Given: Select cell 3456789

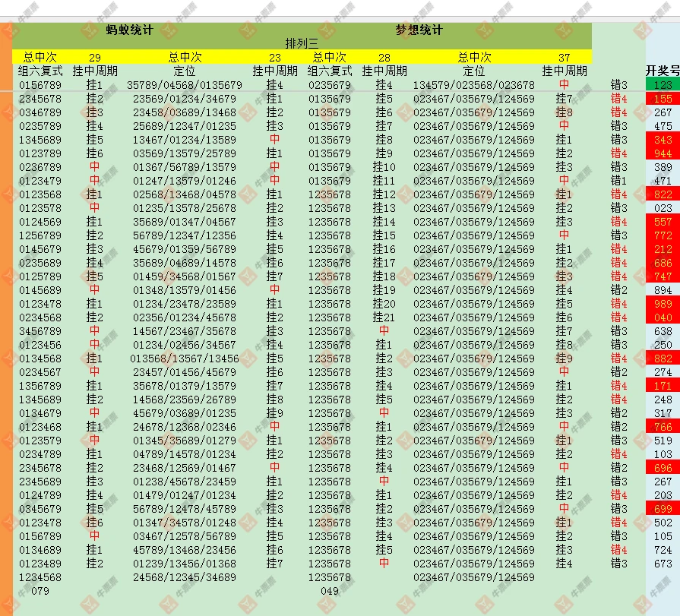Looking at the screenshot, I should coord(40,331).
